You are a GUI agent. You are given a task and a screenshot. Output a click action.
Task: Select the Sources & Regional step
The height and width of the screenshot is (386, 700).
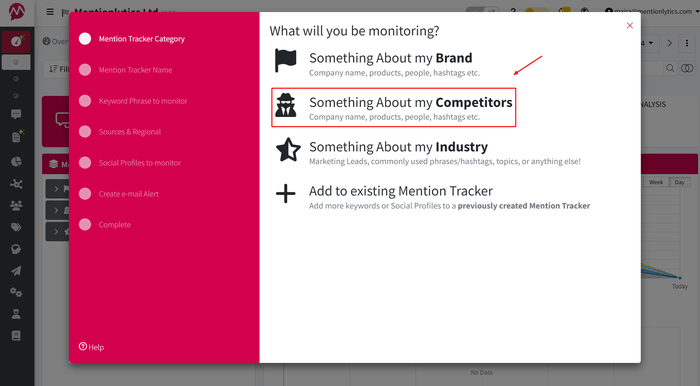point(120,132)
